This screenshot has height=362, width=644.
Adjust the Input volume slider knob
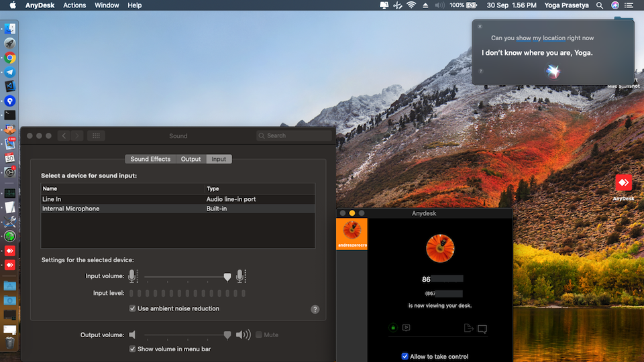click(227, 277)
